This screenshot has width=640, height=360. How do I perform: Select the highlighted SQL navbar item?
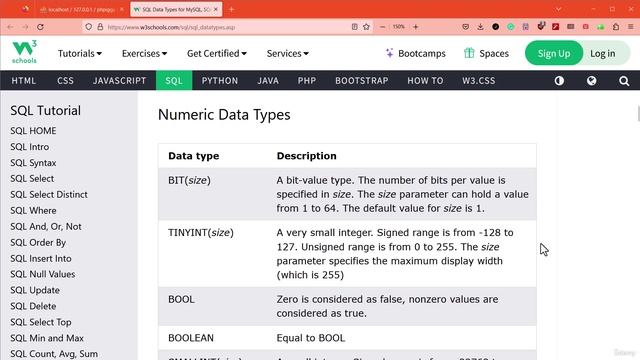[x=174, y=80]
